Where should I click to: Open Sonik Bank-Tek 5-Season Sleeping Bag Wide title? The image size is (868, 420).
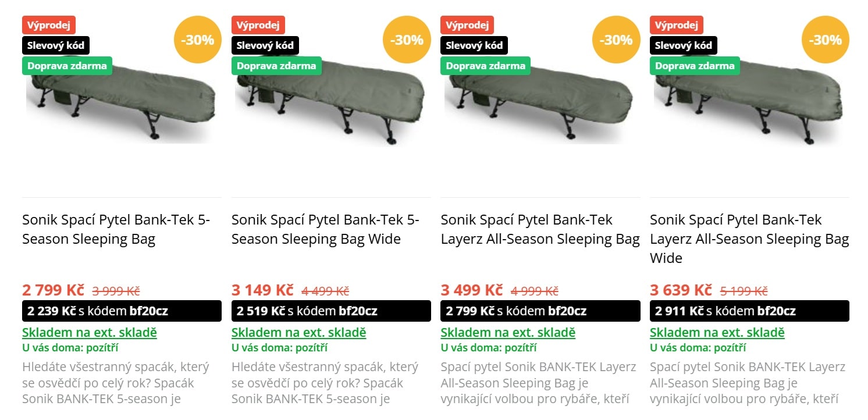pos(325,229)
